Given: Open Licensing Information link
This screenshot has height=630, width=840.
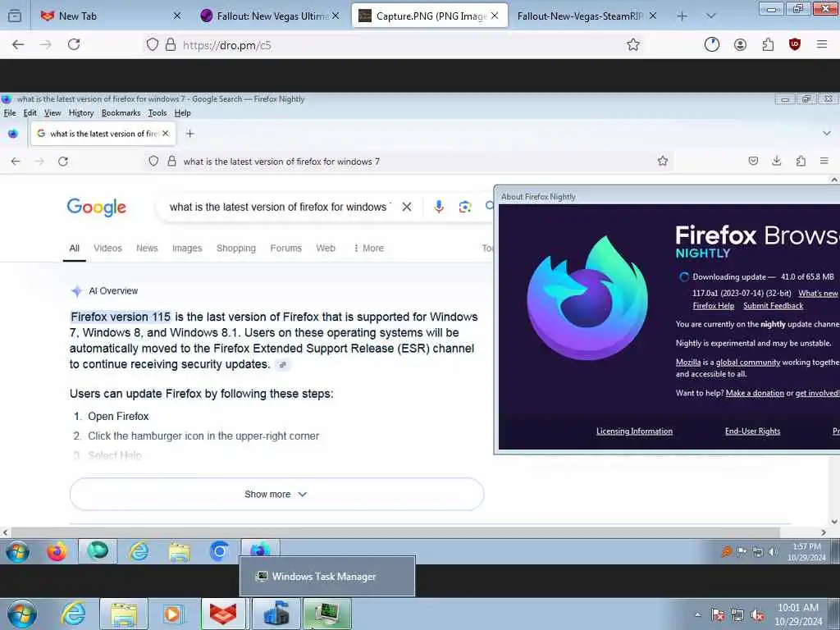Looking at the screenshot, I should [x=634, y=431].
